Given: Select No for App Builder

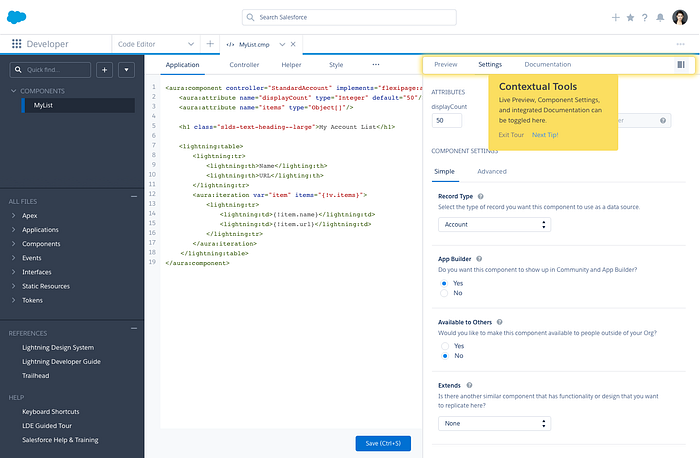Looking at the screenshot, I should [445, 293].
